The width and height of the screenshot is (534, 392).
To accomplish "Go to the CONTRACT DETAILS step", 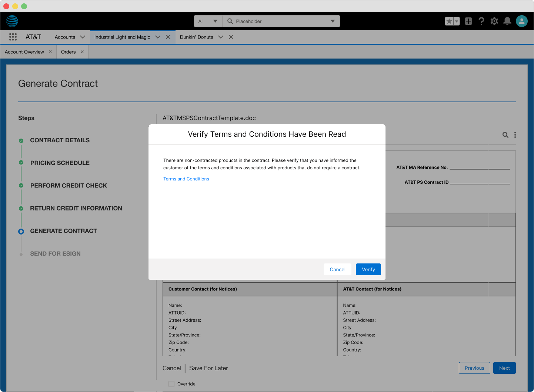I will 60,140.
